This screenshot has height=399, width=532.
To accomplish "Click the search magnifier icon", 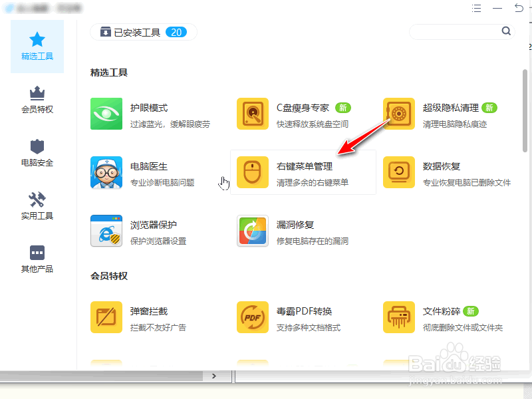I will (x=506, y=31).
